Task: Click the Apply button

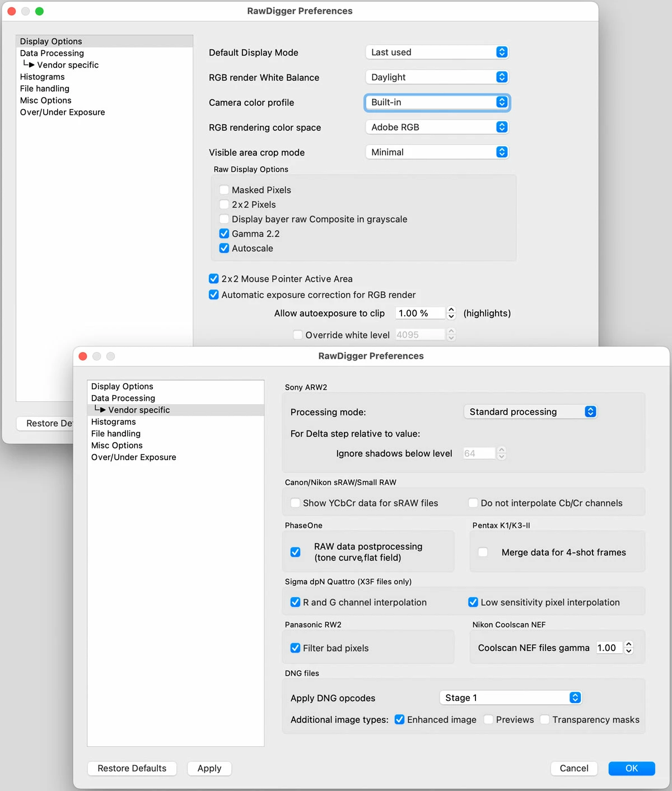Action: click(x=209, y=768)
